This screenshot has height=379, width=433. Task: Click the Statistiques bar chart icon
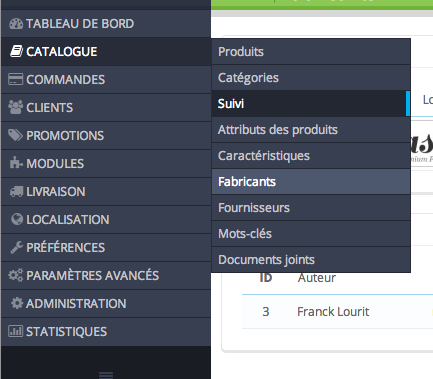coord(15,331)
